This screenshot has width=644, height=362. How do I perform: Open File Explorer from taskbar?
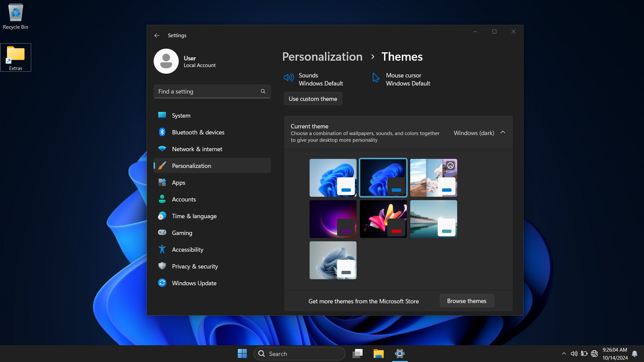coord(379,354)
